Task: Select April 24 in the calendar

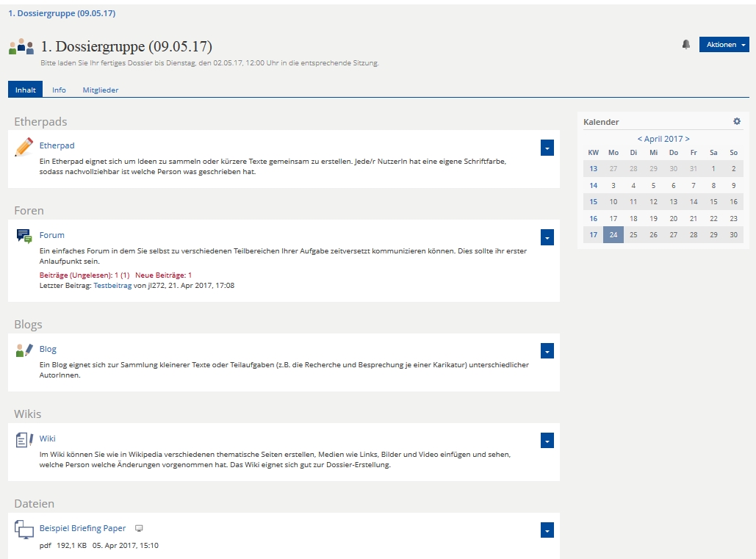Action: (x=613, y=234)
